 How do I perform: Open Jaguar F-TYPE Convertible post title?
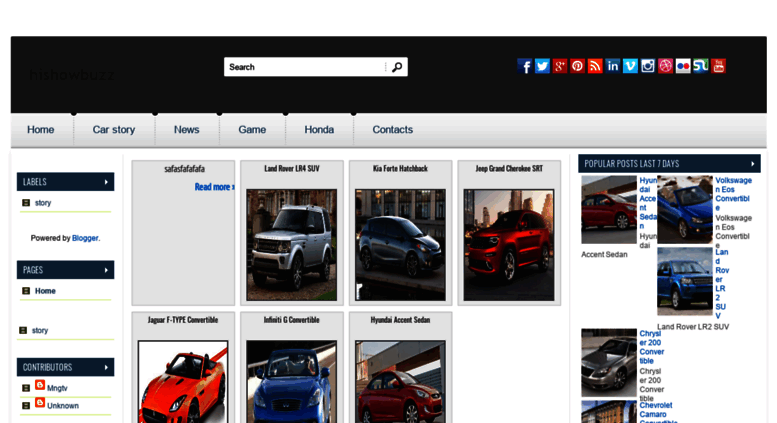[183, 320]
